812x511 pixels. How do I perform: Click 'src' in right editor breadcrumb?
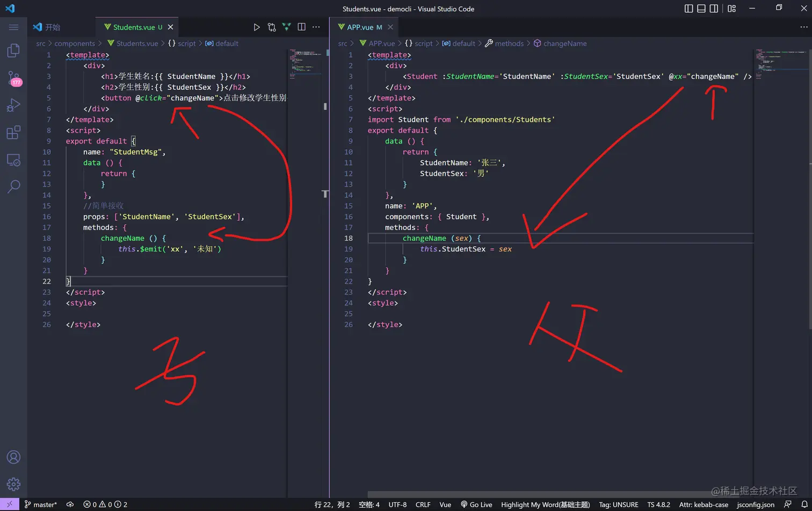click(343, 44)
